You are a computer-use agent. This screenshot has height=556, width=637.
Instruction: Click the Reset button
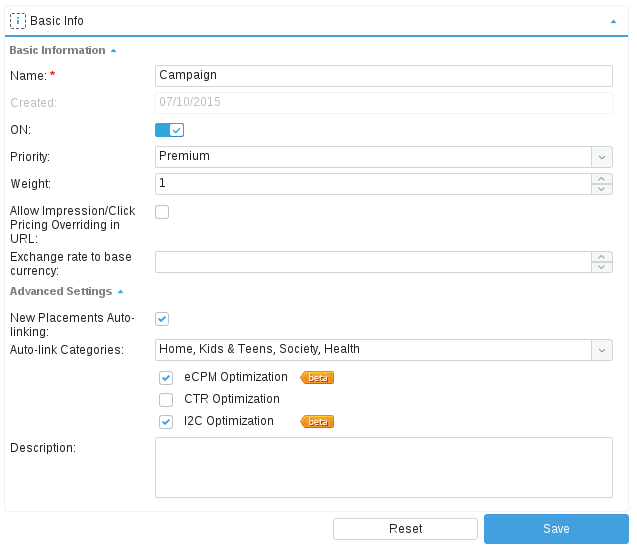pyautogui.click(x=405, y=529)
